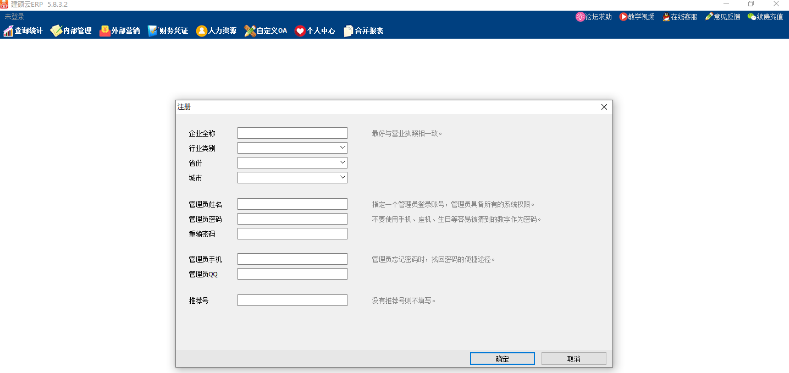This screenshot has width=789, height=373.
Task: Open the 个人中心 personal center module
Action: (x=315, y=31)
